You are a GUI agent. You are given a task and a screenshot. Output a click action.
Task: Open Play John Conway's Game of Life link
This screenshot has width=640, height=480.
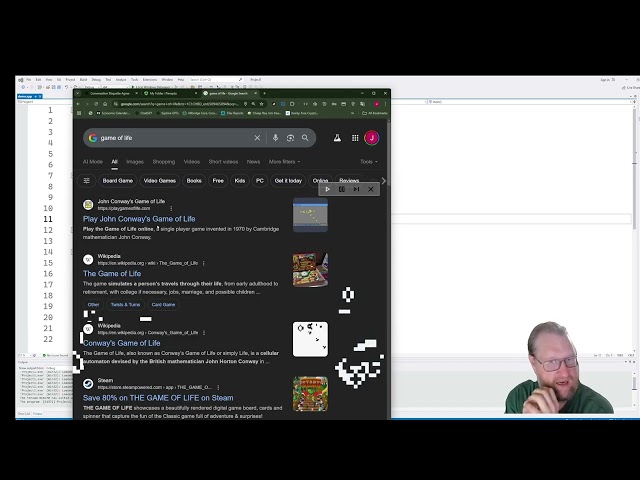pyautogui.click(x=139, y=219)
